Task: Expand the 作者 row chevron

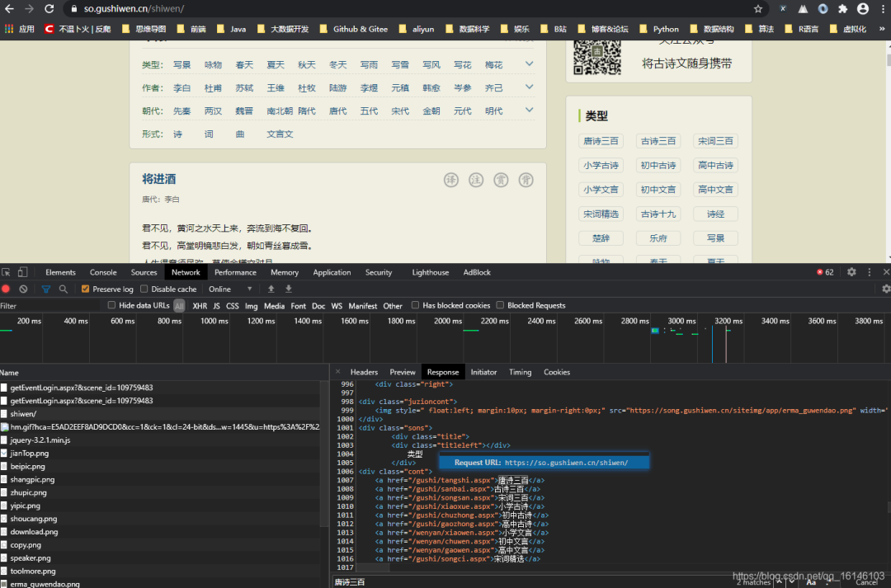Action: pyautogui.click(x=529, y=87)
